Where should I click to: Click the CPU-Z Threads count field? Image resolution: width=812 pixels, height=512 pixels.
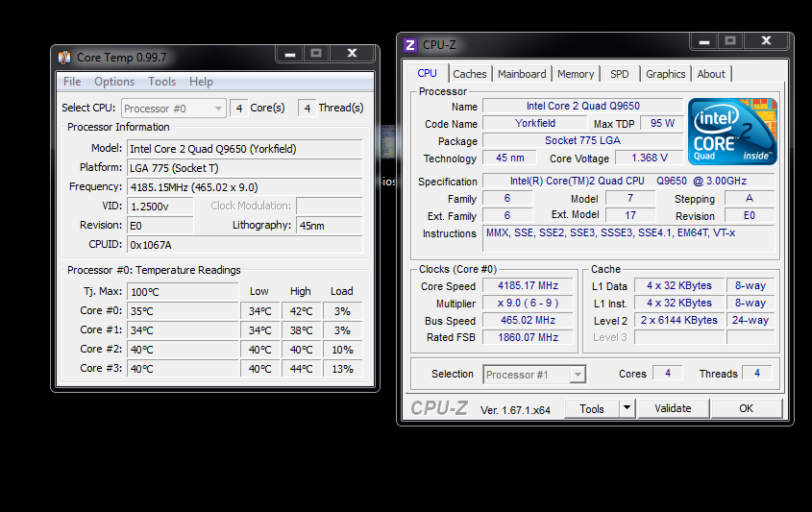757,374
